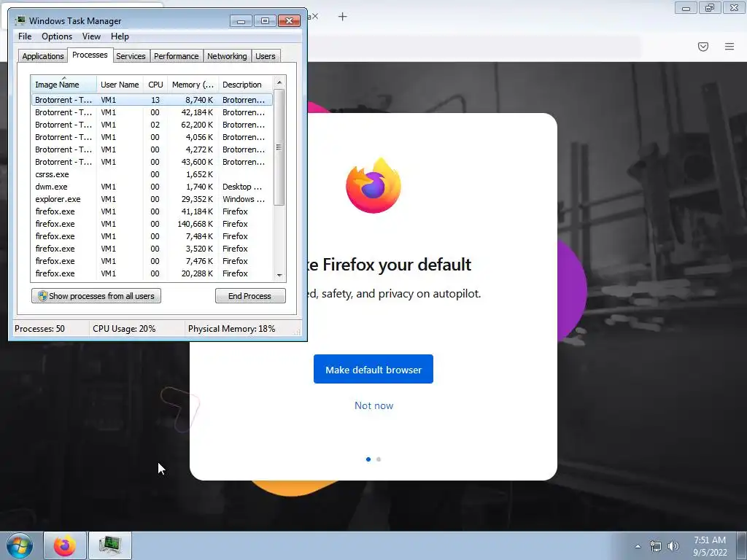747x560 pixels.
Task: Open the View menu in Task Manager
Action: pyautogui.click(x=91, y=36)
